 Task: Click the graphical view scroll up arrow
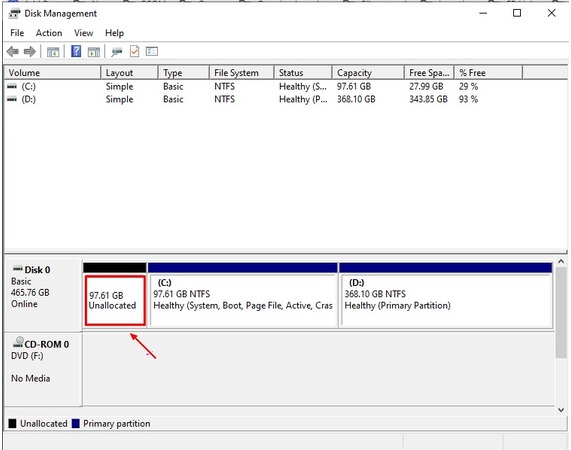561,261
